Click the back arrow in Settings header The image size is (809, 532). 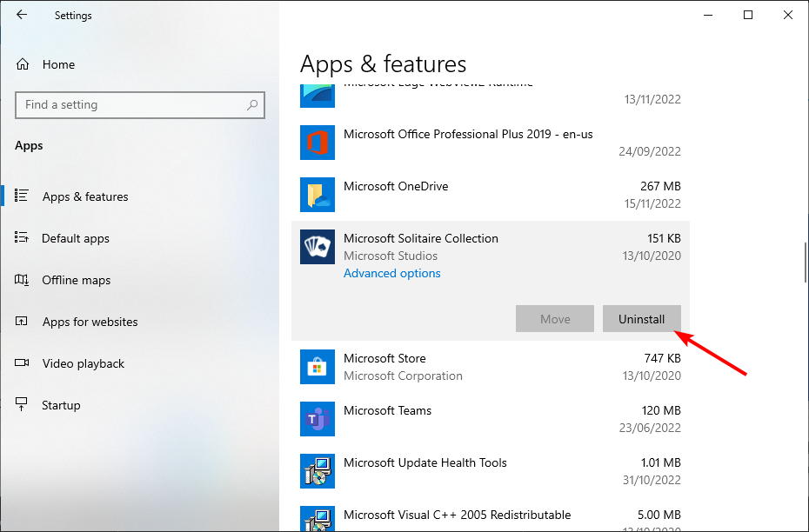tap(22, 15)
